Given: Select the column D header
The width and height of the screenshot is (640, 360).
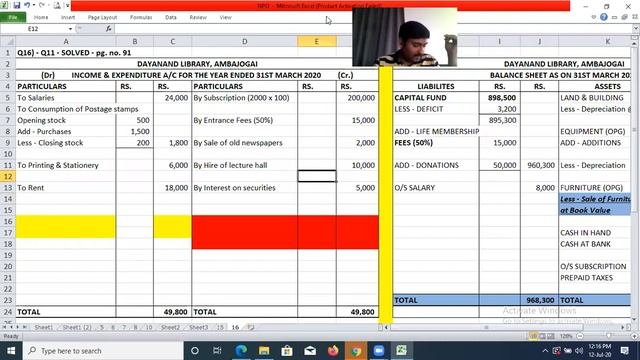Looking at the screenshot, I should [x=244, y=41].
